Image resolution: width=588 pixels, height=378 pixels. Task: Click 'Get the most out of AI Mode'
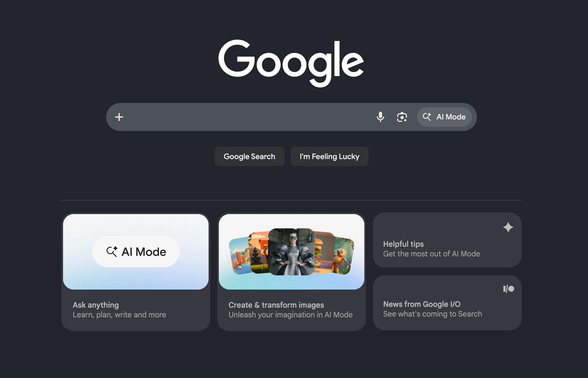pos(431,254)
